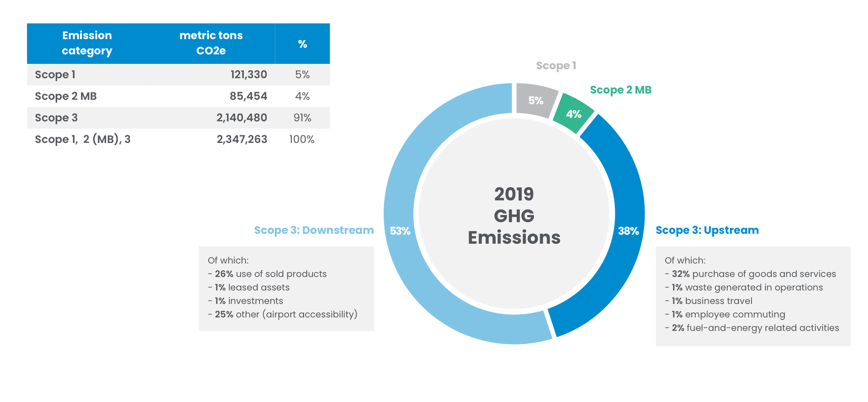Select '2% fuel-and-energy related activities' line
The image size is (868, 402).
(x=752, y=328)
